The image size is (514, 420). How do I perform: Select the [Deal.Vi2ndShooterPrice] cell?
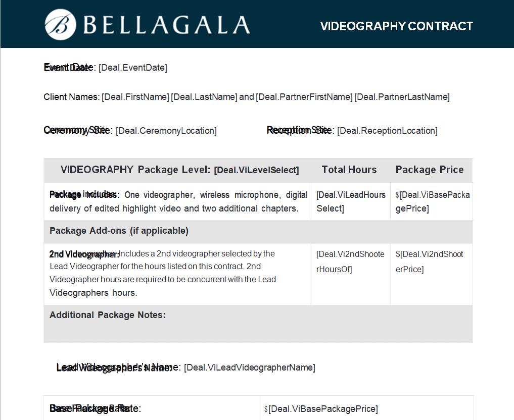(430, 261)
